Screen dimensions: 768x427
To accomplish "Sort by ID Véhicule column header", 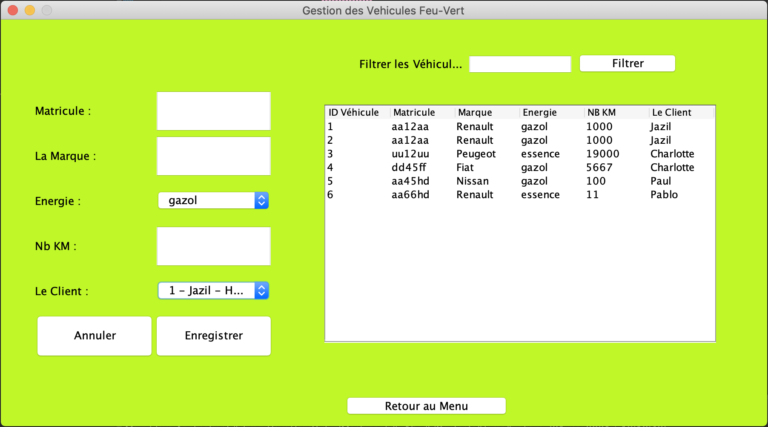I will click(356, 113).
